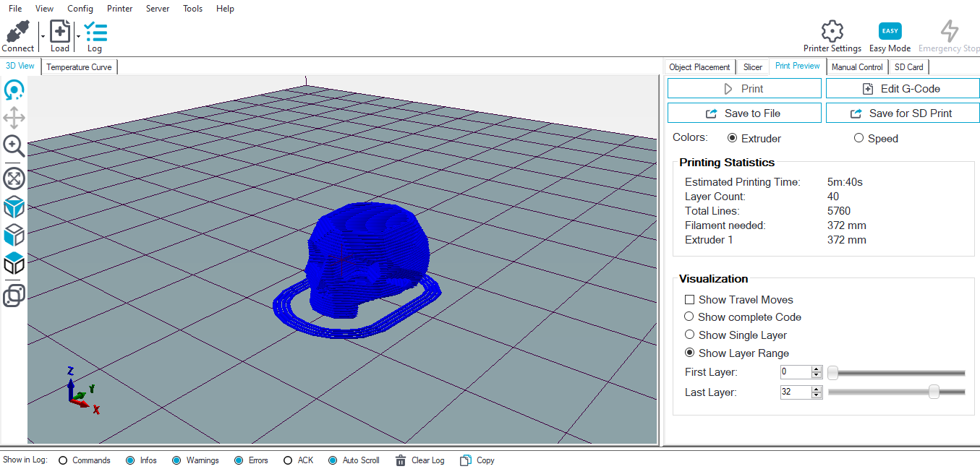
Task: Click the Load file icon
Action: coord(60,32)
